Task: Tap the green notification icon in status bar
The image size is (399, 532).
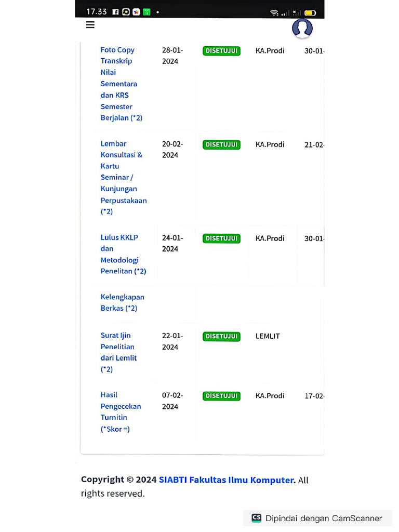Action: pyautogui.click(x=147, y=12)
